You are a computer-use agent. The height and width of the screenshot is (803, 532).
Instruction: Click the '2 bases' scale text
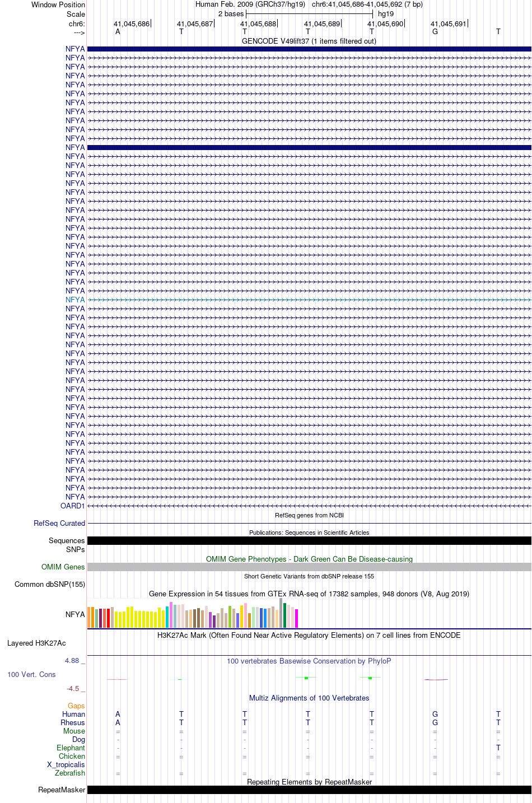coord(231,14)
